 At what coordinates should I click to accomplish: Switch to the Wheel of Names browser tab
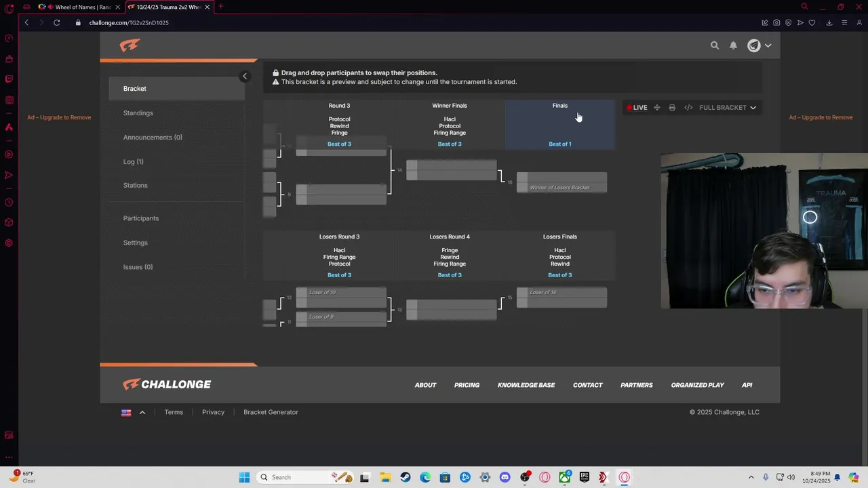click(79, 7)
